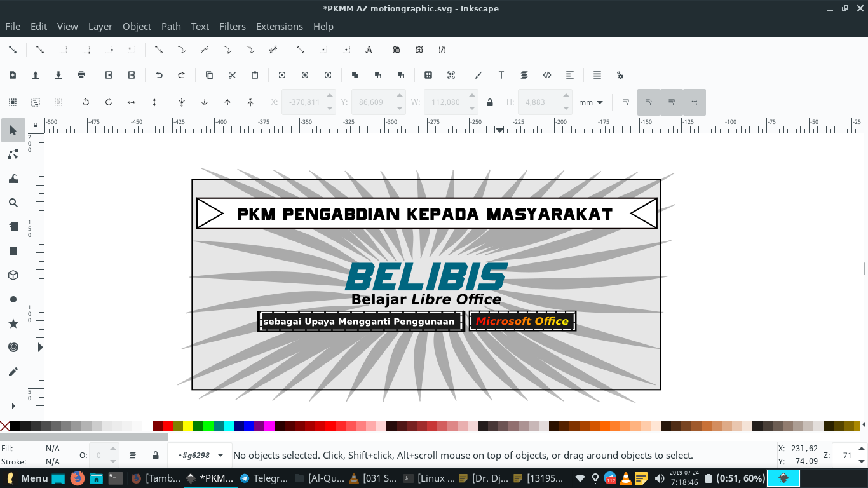The height and width of the screenshot is (488, 868).
Task: Expand the hidden toolbox tools arrow
Action: coord(13,406)
